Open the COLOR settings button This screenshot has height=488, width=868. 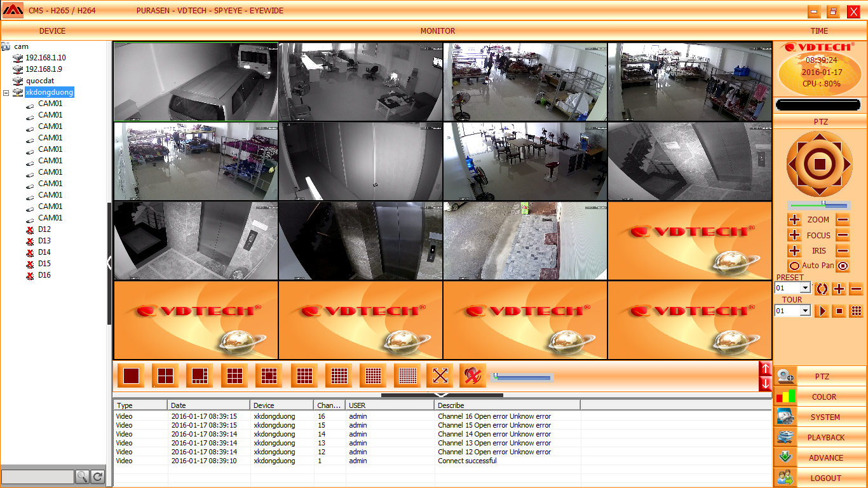(820, 396)
